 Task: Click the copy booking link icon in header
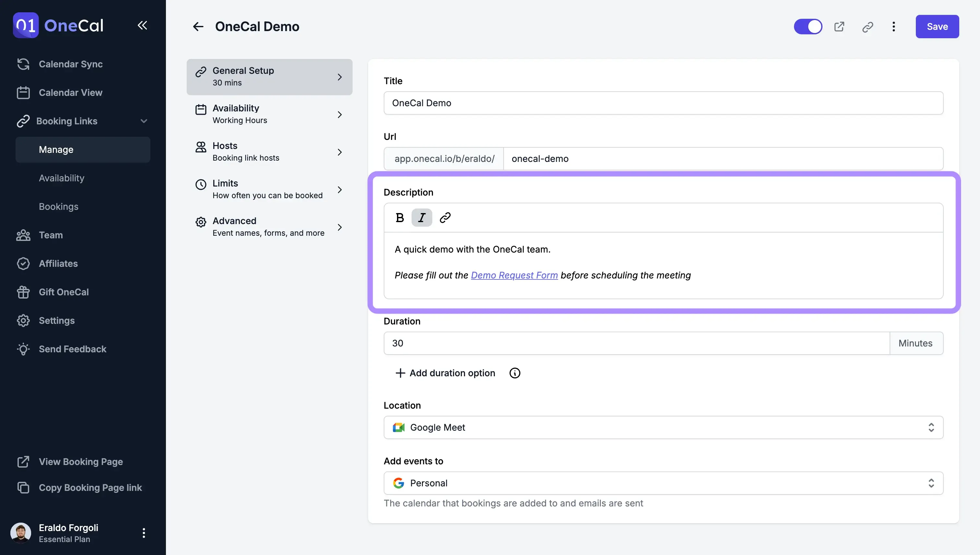point(868,27)
